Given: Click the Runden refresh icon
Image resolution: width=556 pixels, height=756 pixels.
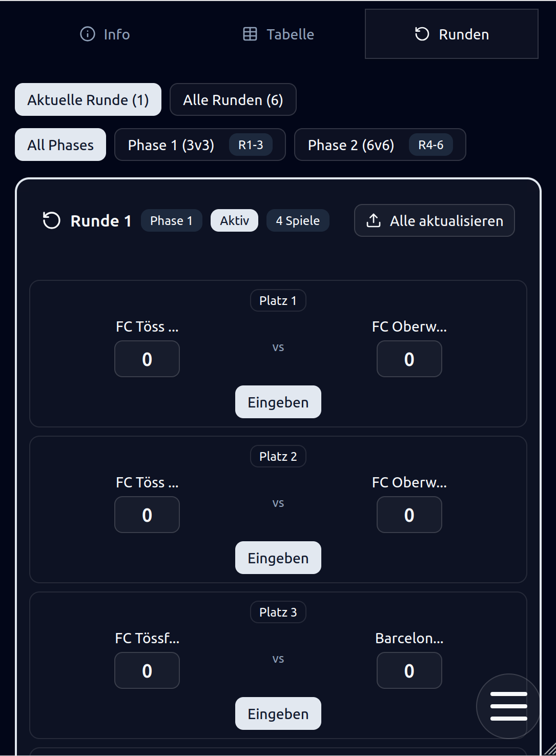Looking at the screenshot, I should coord(422,34).
